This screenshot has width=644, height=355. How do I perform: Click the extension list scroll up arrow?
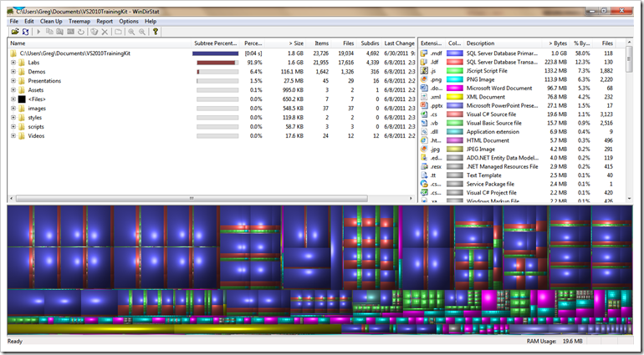click(629, 43)
